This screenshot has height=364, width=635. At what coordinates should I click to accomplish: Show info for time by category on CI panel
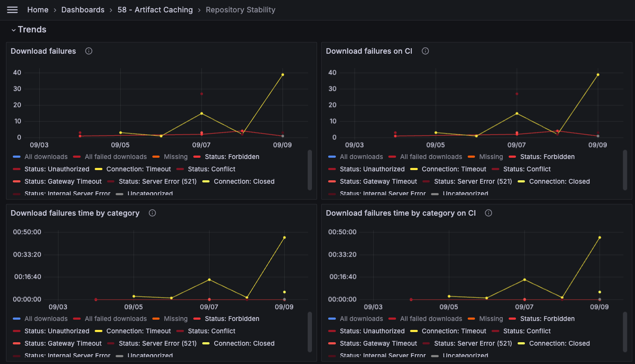coord(489,213)
